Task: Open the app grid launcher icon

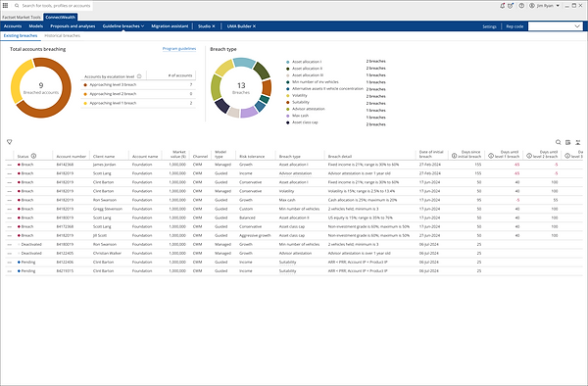Action: point(5,5)
